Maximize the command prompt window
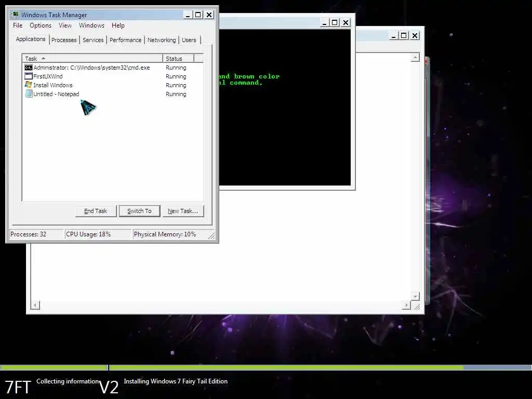This screenshot has height=399, width=532. click(x=335, y=22)
